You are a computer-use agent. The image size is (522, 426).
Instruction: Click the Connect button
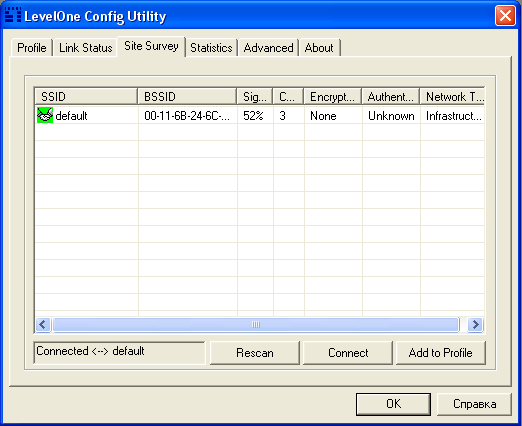click(x=348, y=353)
